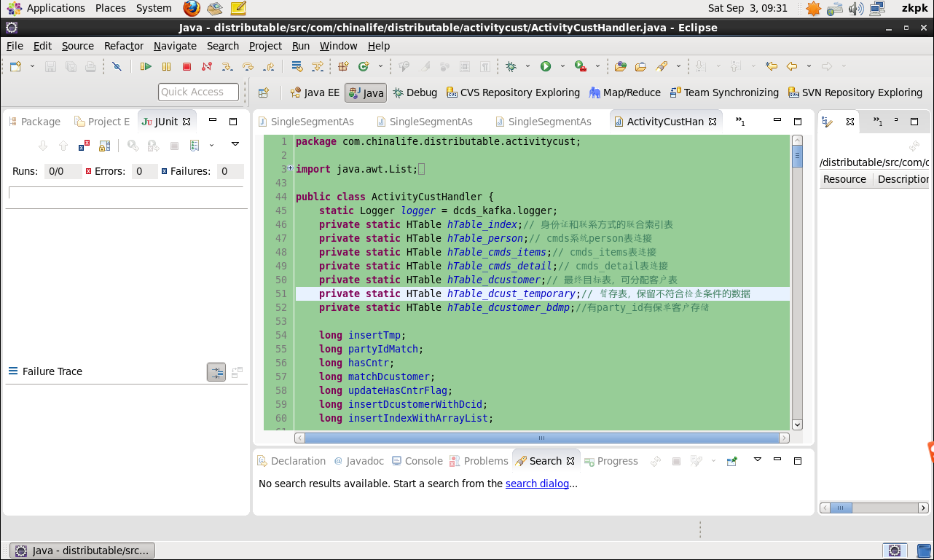Open the Debug launch dropdown arrow
This screenshot has width=934, height=560.
528,66
